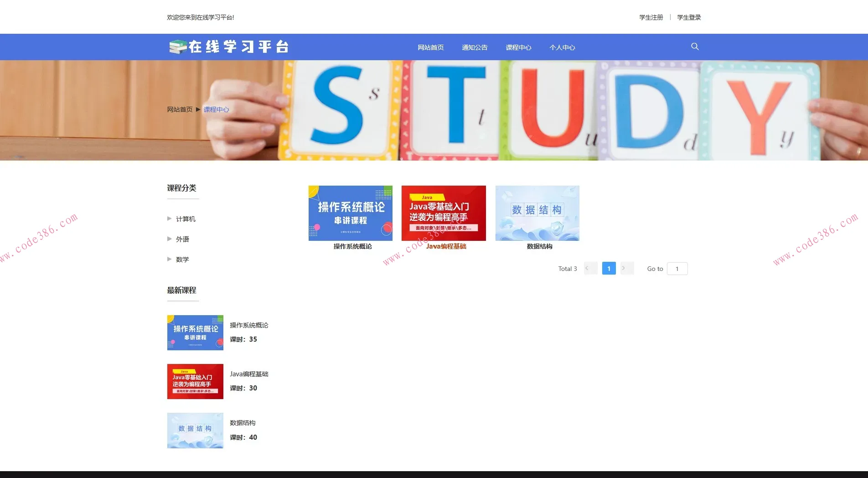Open the 数据结构 course thumbnail
This screenshot has width=868, height=478.
(x=537, y=213)
